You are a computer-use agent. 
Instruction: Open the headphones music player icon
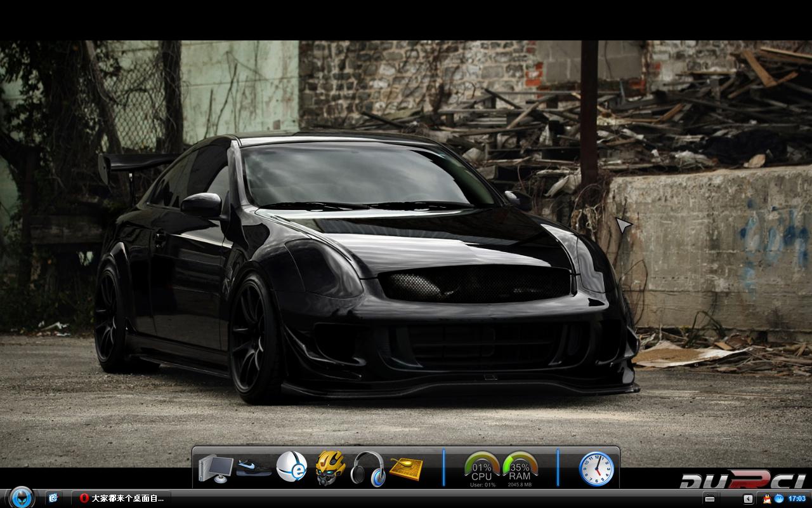[368, 469]
